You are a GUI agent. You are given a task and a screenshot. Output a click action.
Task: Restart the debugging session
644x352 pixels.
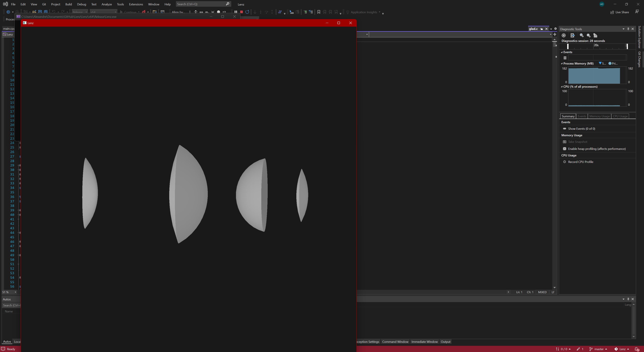pos(247,12)
